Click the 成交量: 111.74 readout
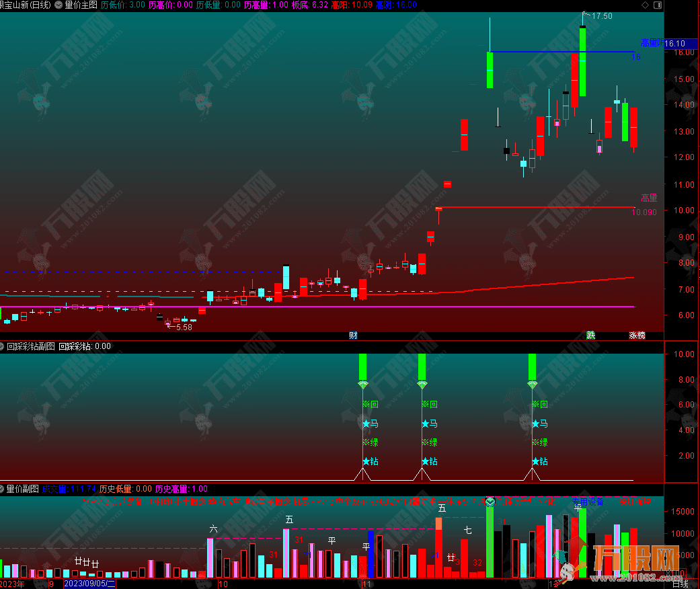700x589 pixels. tap(69, 489)
